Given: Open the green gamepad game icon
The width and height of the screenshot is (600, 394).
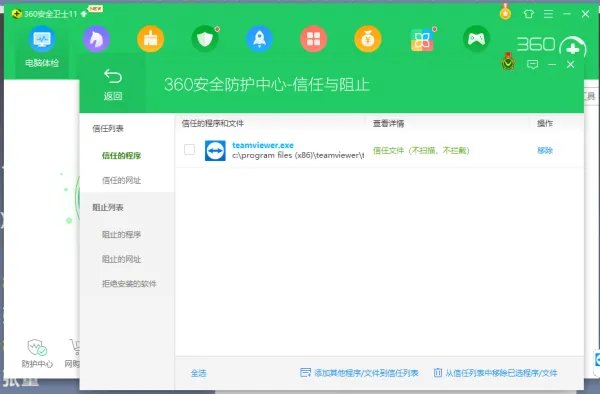Looking at the screenshot, I should click(x=476, y=39).
